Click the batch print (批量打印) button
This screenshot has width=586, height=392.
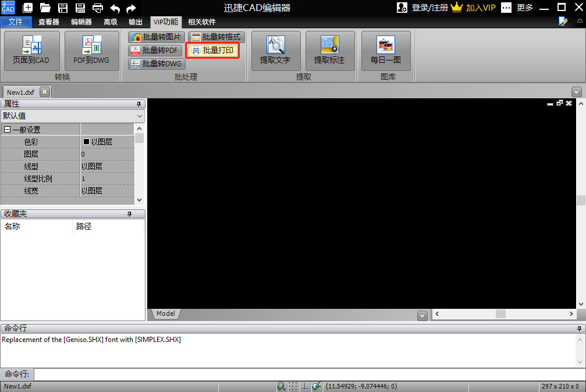pyautogui.click(x=212, y=50)
